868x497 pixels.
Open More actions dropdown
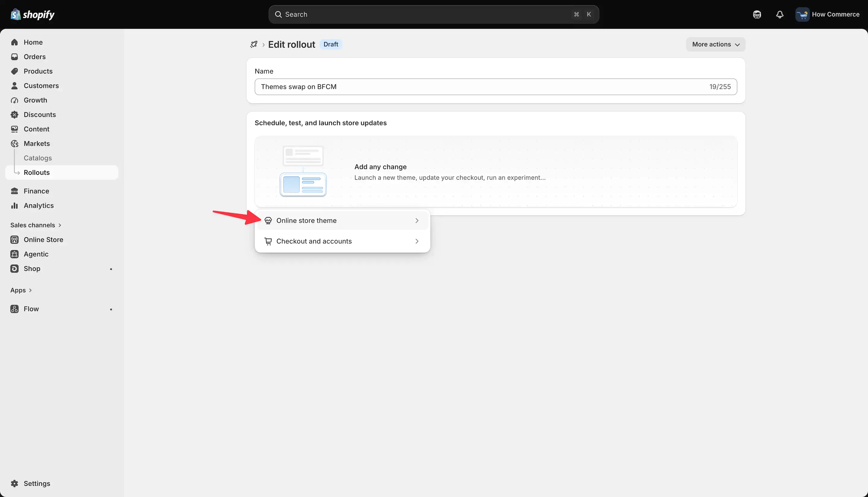tap(715, 44)
